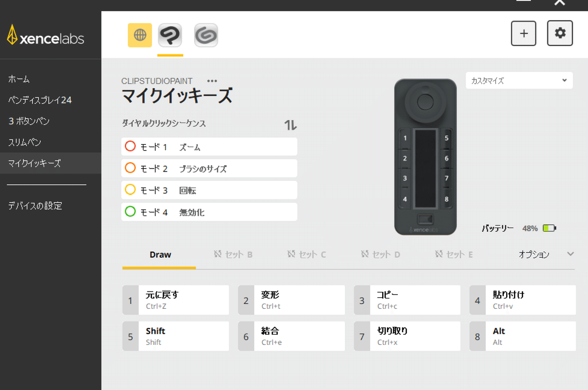588x390 pixels.
Task: Edit key 5 Shift assignment
Action: [x=175, y=336]
